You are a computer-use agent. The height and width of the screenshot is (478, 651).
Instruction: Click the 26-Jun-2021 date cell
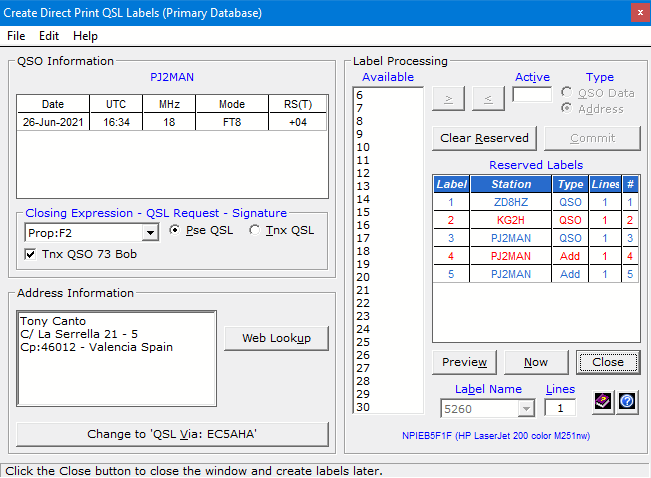[x=53, y=122]
